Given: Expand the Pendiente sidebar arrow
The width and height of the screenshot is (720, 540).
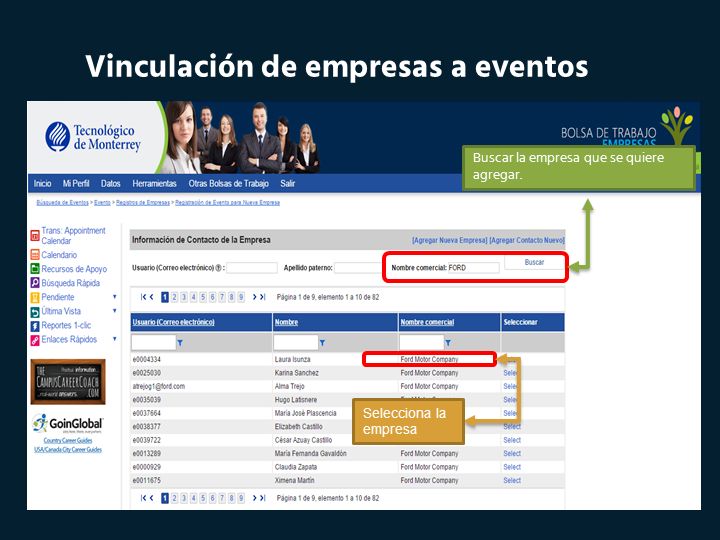Looking at the screenshot, I should coord(115,297).
